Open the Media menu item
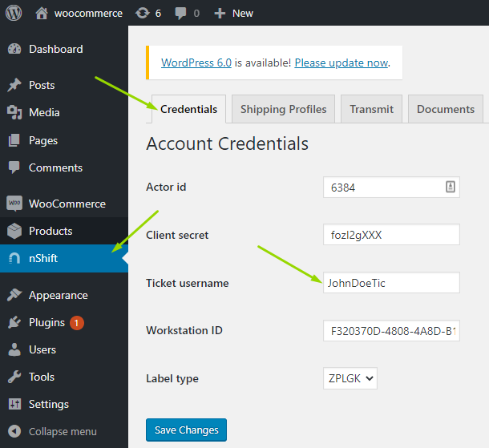The image size is (489, 448). (x=64, y=112)
